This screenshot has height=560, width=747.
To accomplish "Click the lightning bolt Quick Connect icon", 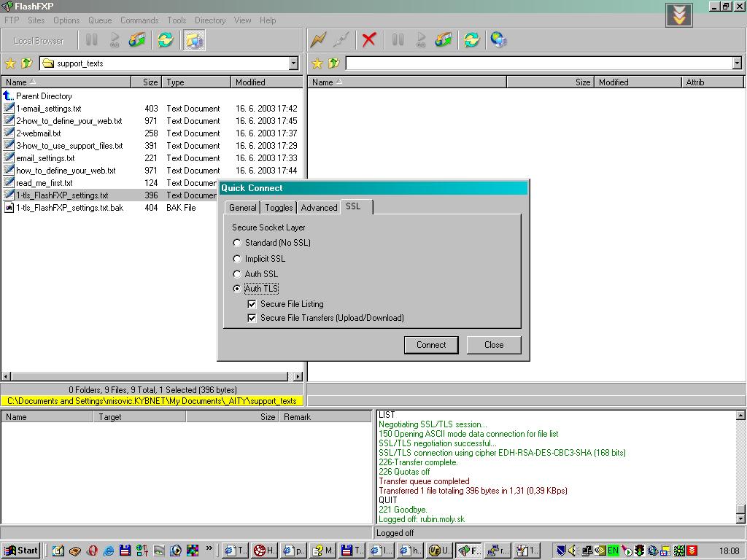I will click(x=318, y=40).
